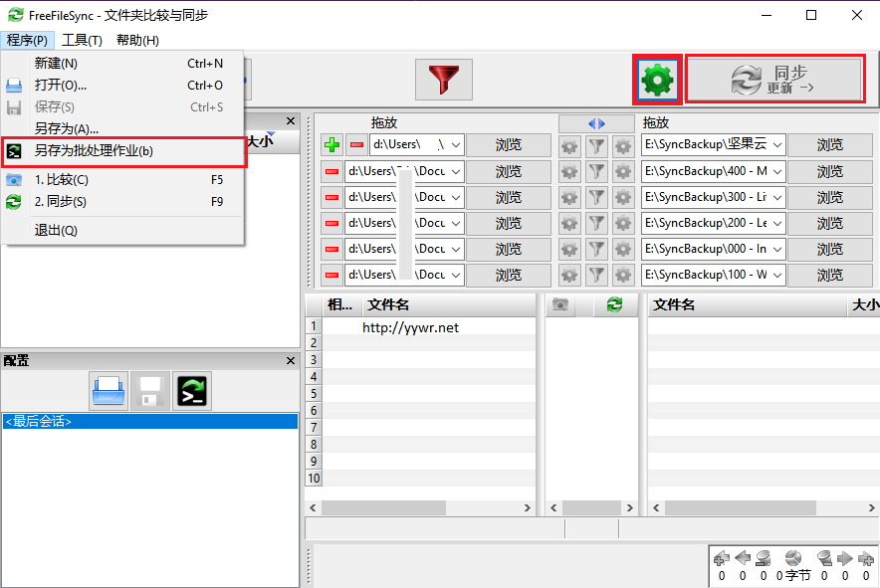Screen dimensions: 880x588
Task: Remove folder pair for E:\SyncBackup\000 - In
Action: pos(331,249)
